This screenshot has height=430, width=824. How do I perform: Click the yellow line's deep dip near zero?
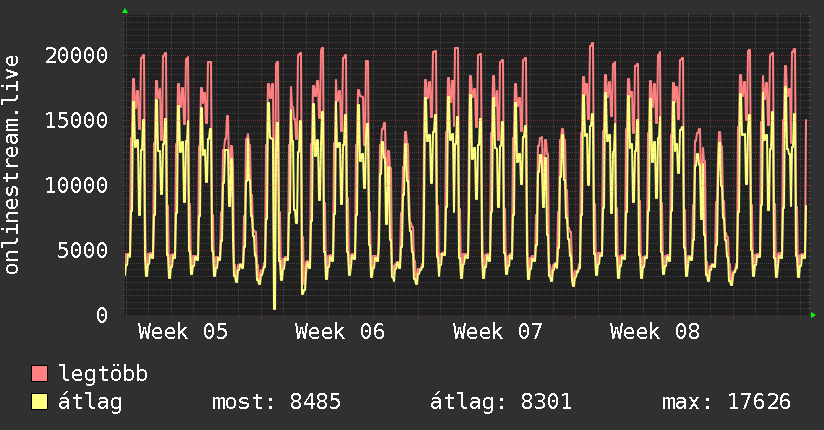[274, 306]
